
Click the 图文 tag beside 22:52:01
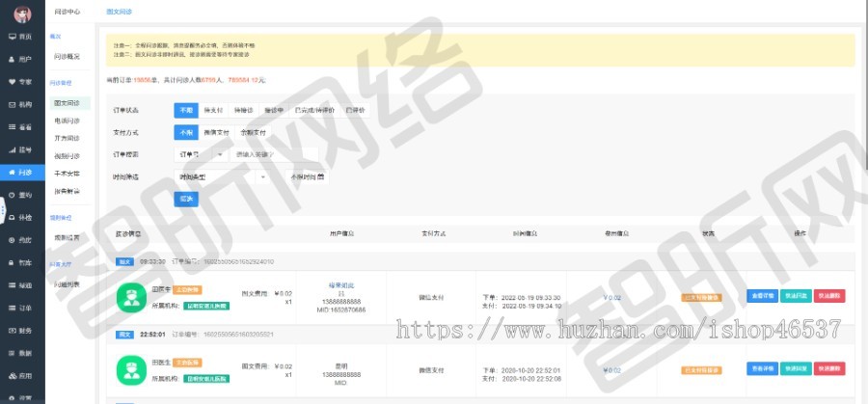[x=124, y=335]
